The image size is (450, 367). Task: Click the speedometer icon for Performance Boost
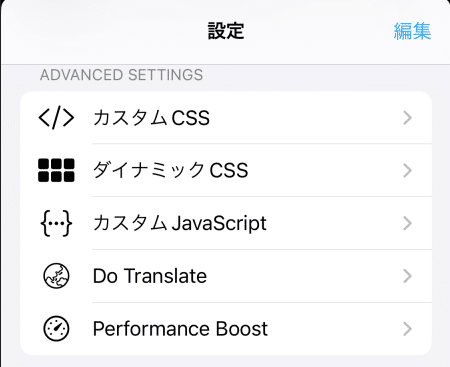pos(56,329)
